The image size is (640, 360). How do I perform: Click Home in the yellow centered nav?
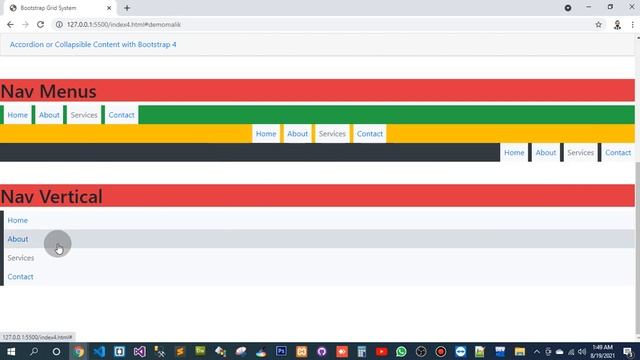click(x=266, y=133)
